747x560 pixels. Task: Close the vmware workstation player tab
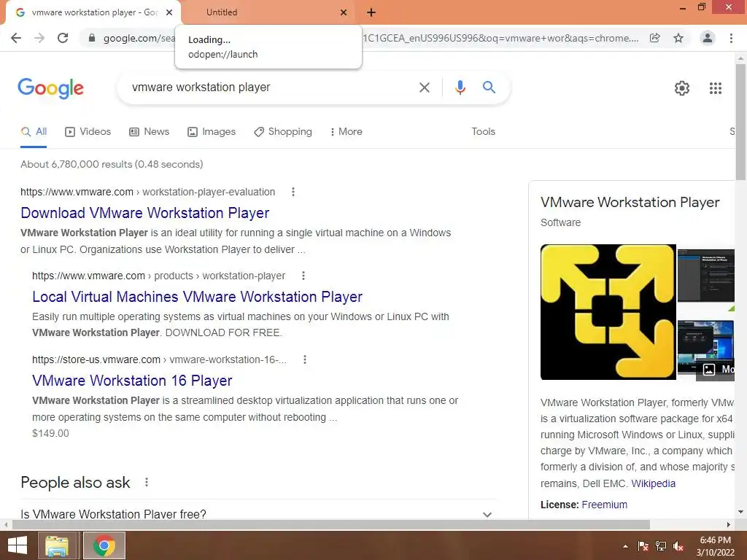pos(169,12)
